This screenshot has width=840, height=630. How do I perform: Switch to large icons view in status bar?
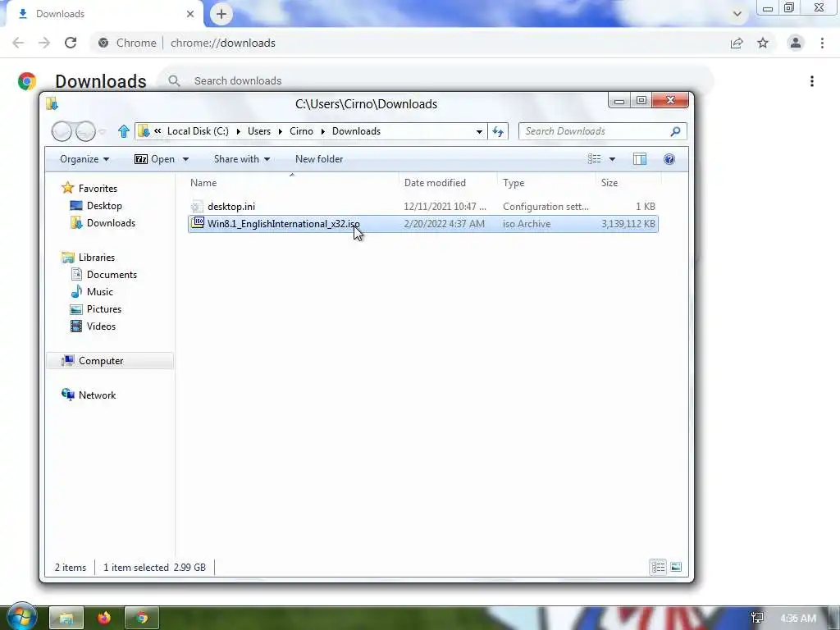(676, 567)
